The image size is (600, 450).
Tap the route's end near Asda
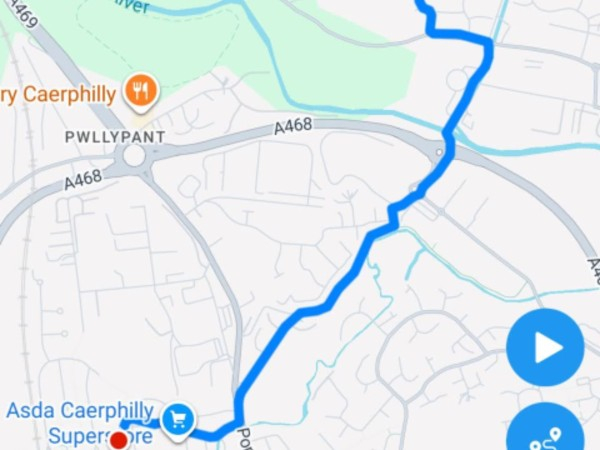(x=124, y=424)
